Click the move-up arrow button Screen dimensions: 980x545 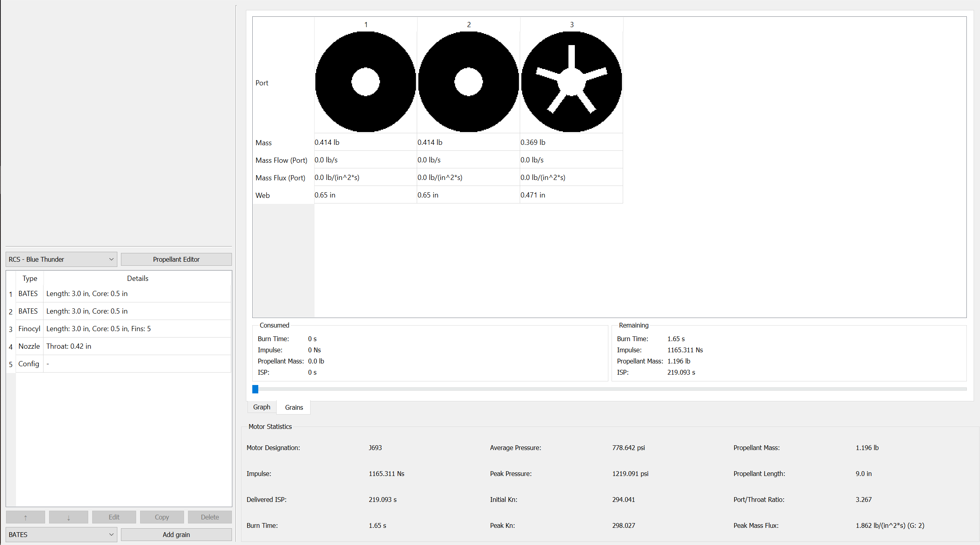pos(26,517)
